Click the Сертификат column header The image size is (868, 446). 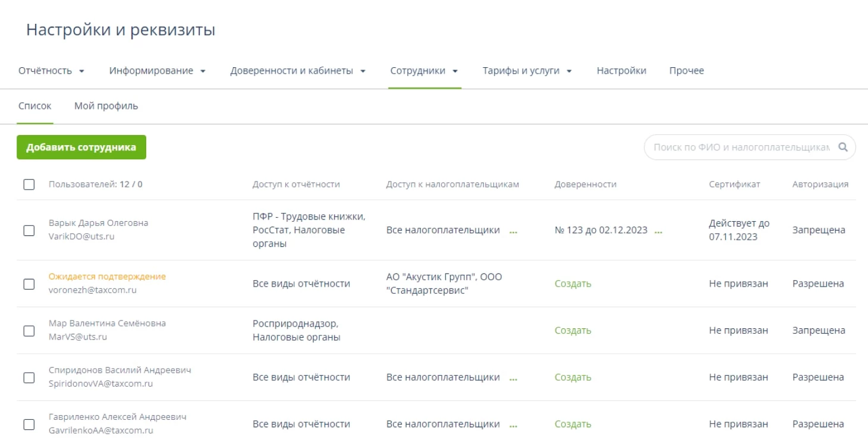tap(734, 184)
